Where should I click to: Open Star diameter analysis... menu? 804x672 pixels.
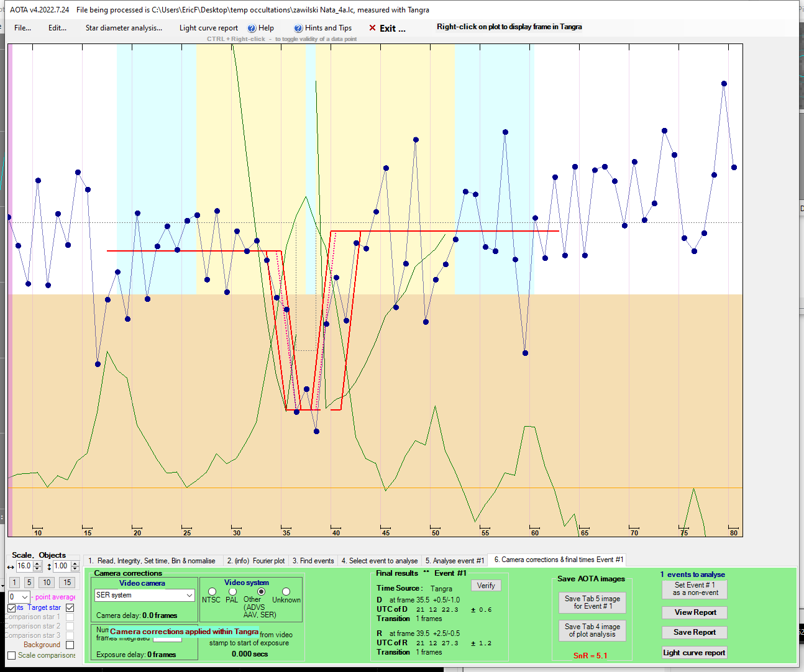[124, 28]
